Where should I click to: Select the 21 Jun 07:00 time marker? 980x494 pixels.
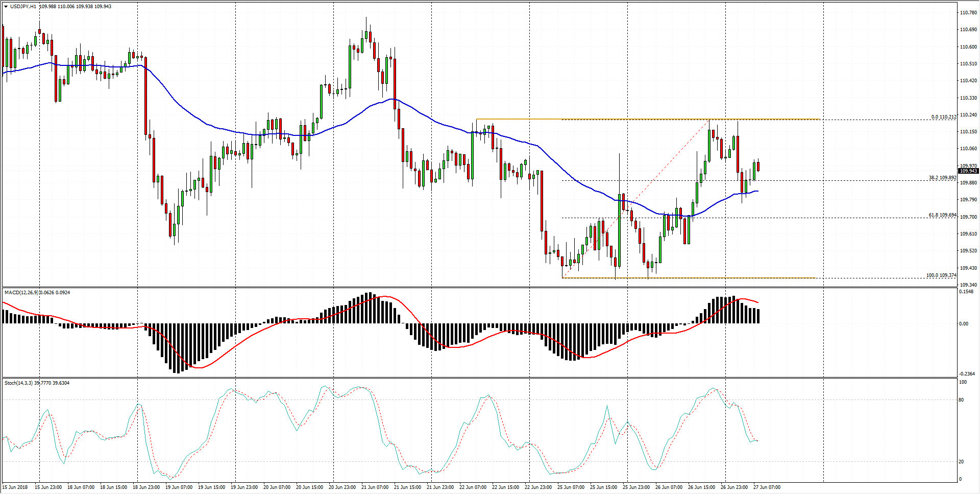(x=375, y=487)
